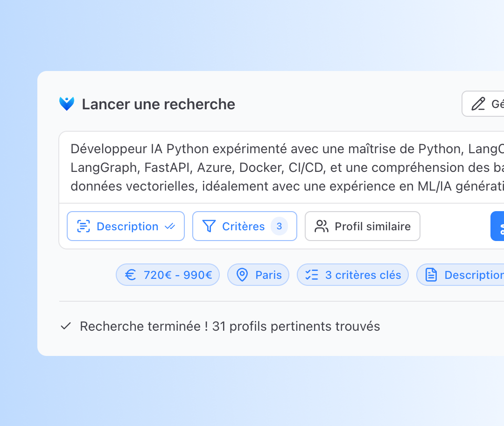Click the blue heart logo icon
The image size is (504, 426).
click(67, 104)
